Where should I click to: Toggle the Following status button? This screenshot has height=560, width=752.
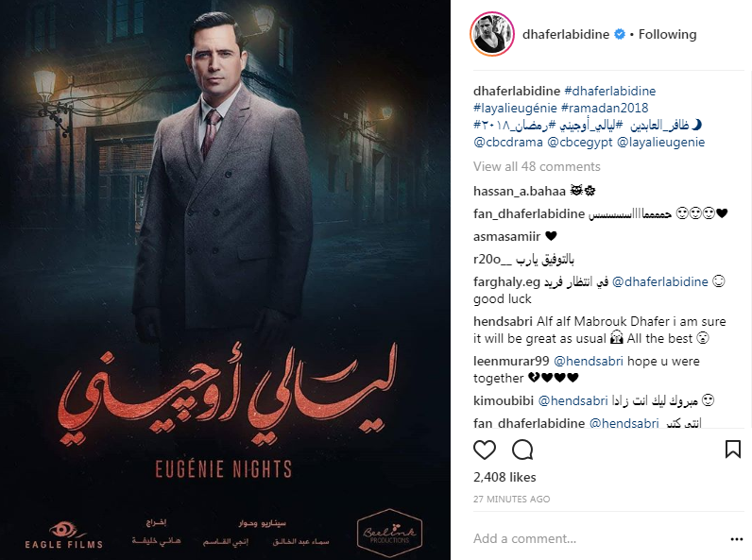click(x=668, y=35)
